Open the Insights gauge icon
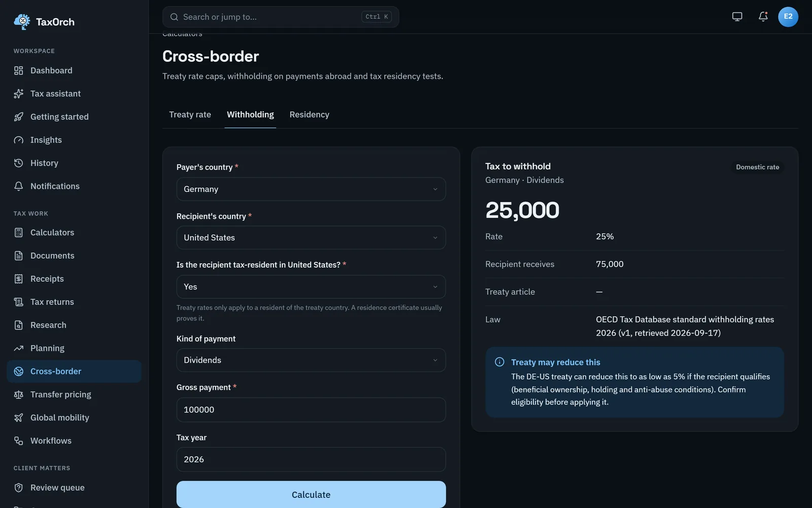This screenshot has height=508, width=812. [19, 140]
